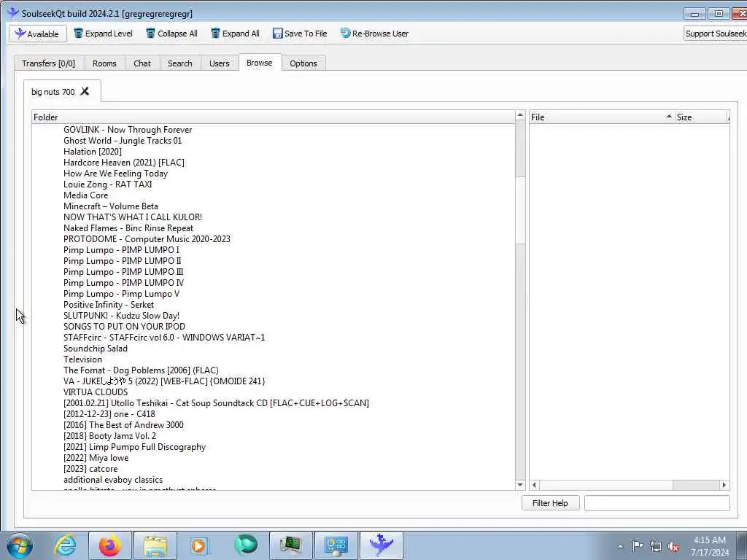
Task: Open the Rooms tab
Action: coord(104,63)
